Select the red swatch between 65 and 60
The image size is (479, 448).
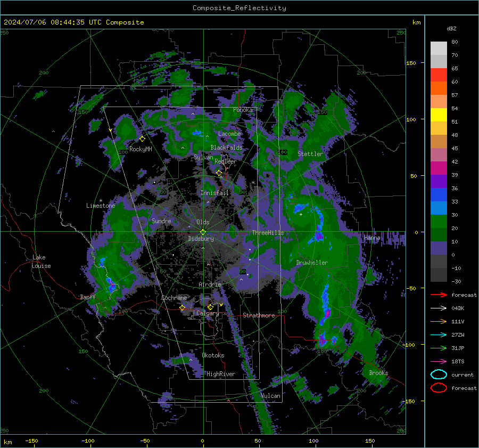(x=439, y=75)
